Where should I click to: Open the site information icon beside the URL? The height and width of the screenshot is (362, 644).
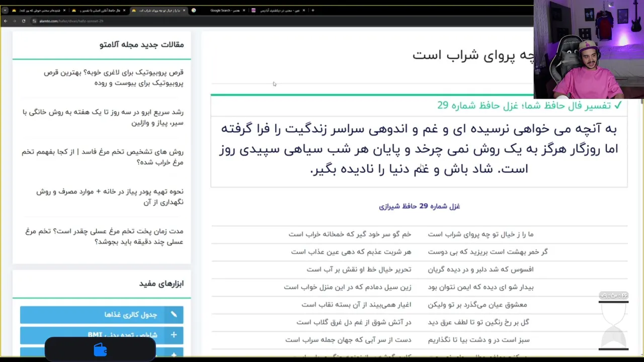34,21
